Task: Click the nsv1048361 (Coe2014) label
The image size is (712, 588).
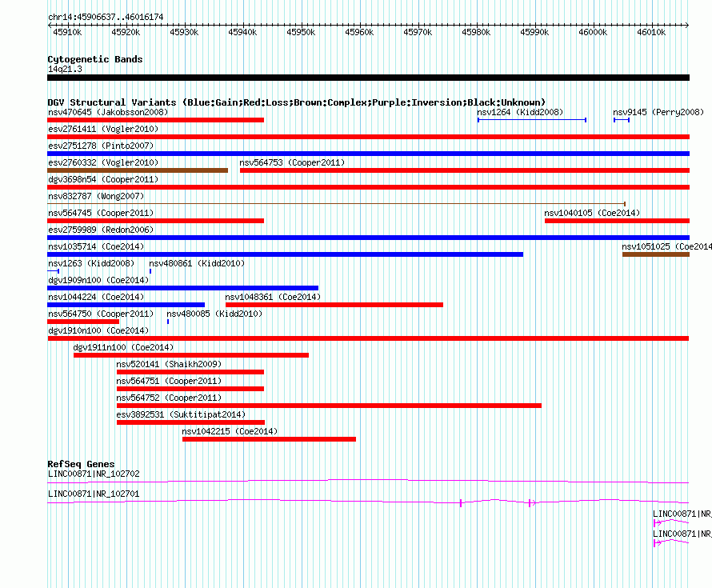Action: click(273, 297)
